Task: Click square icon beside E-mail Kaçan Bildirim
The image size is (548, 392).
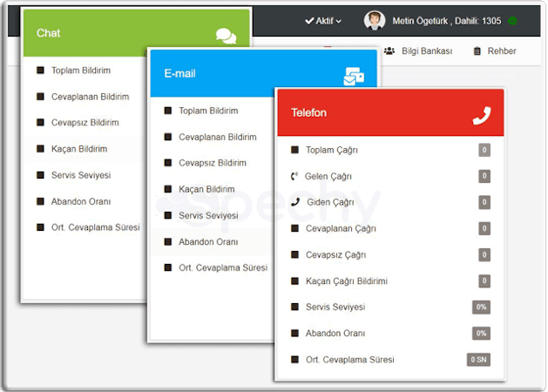Action: pos(168,189)
